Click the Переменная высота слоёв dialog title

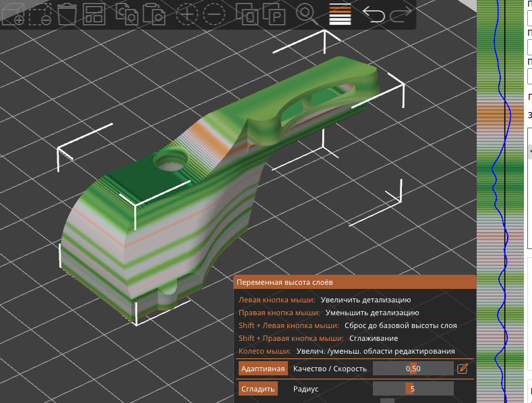click(285, 282)
